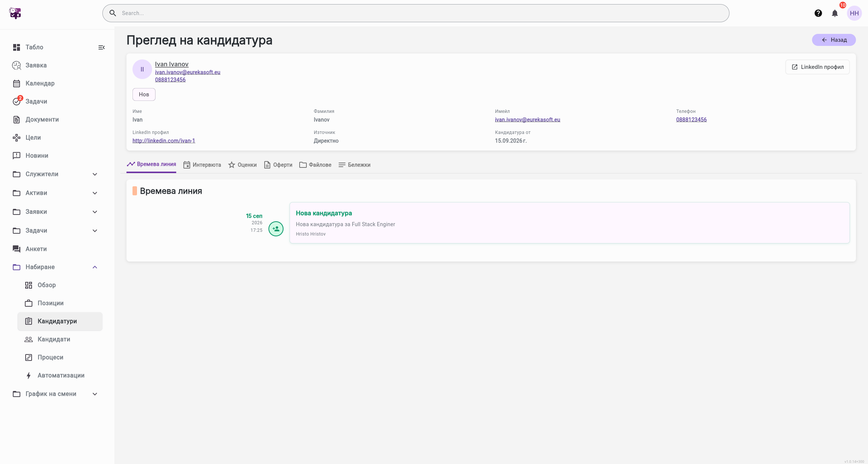The image size is (868, 464).
Task: Click the II candidate avatar
Action: [142, 69]
